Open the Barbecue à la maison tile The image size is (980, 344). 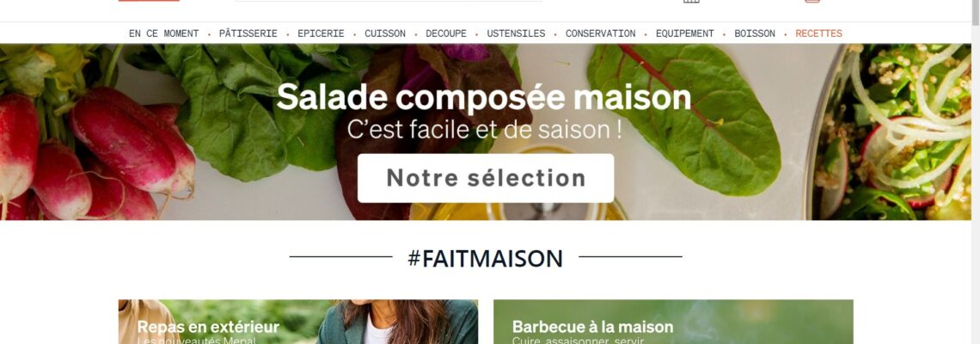tap(673, 322)
